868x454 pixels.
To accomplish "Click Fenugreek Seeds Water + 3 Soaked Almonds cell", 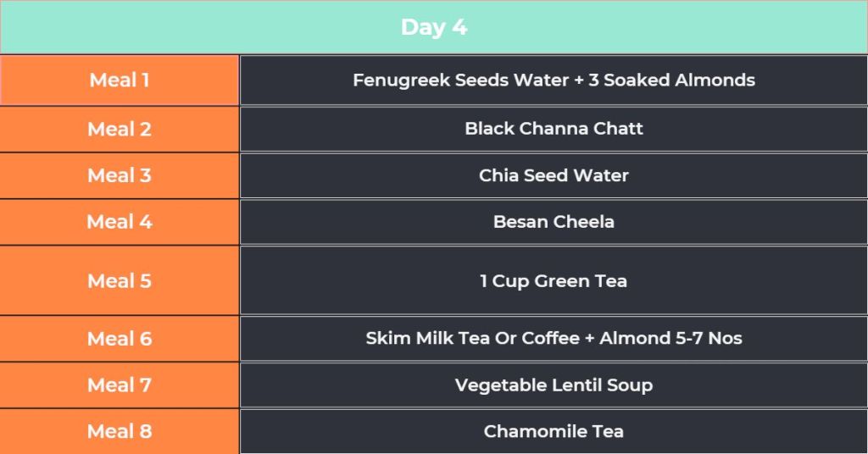I will pyautogui.click(x=554, y=80).
